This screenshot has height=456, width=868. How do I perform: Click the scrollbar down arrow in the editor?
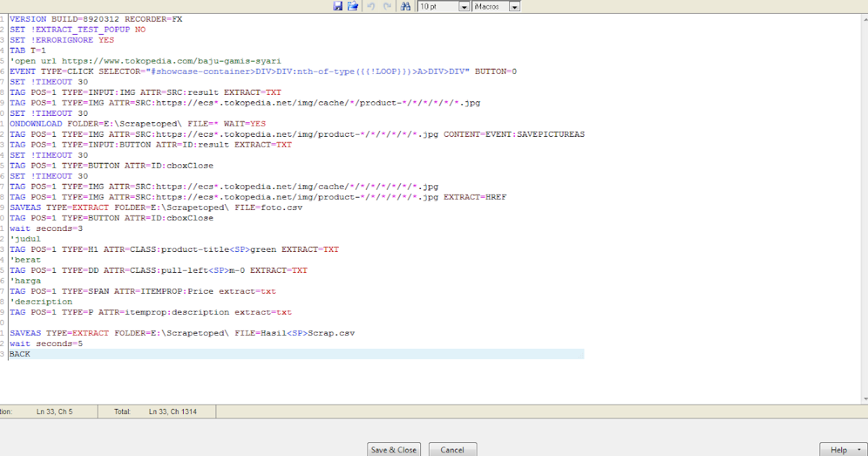[x=862, y=397]
